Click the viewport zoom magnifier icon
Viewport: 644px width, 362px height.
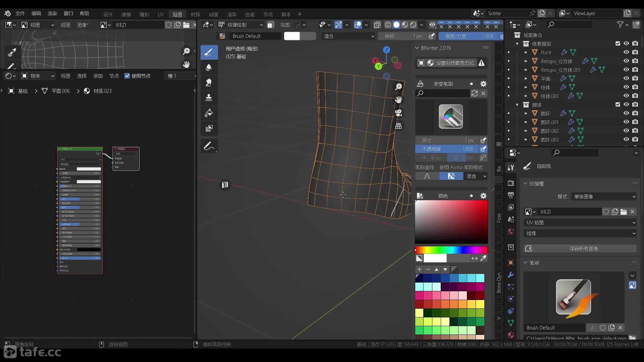tap(398, 87)
